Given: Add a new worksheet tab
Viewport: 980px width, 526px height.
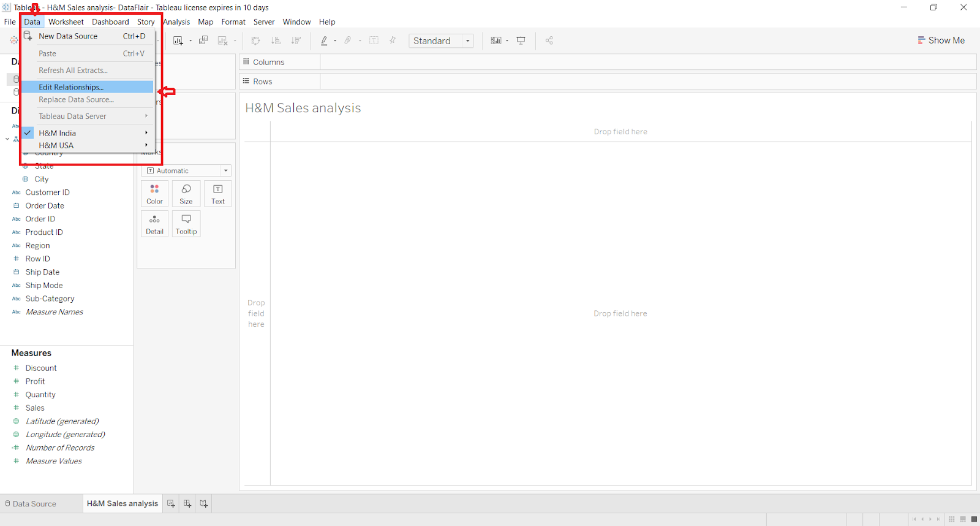Looking at the screenshot, I should point(171,504).
